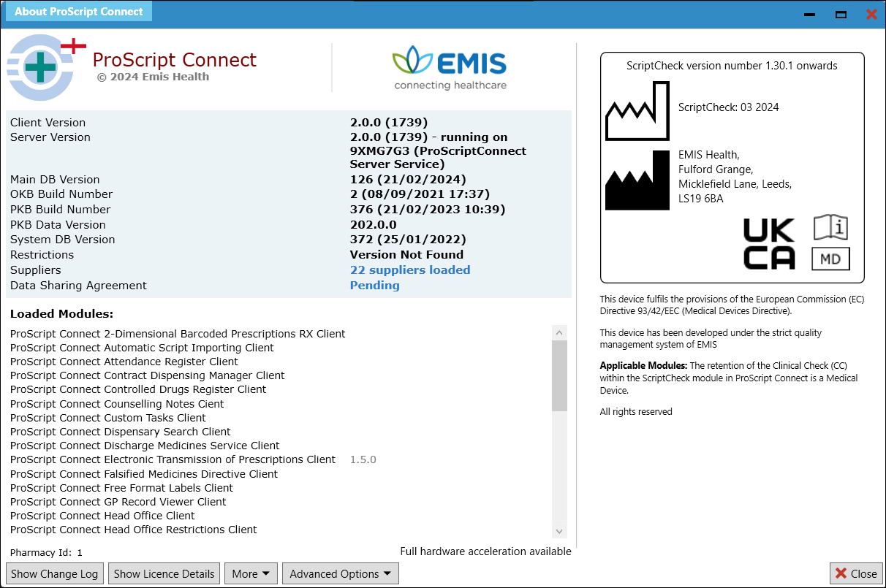886x588 pixels.
Task: Open the 22 suppliers loaded link
Action: pyautogui.click(x=410, y=270)
